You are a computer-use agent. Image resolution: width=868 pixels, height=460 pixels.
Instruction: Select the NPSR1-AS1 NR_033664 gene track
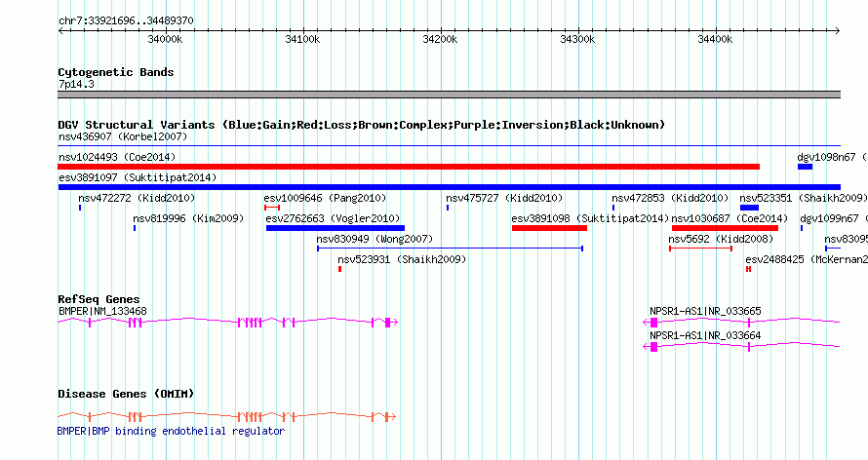[741, 346]
